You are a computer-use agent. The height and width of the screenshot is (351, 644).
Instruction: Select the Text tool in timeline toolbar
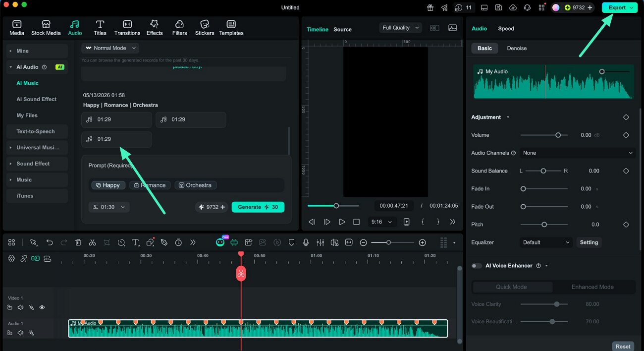tap(136, 242)
